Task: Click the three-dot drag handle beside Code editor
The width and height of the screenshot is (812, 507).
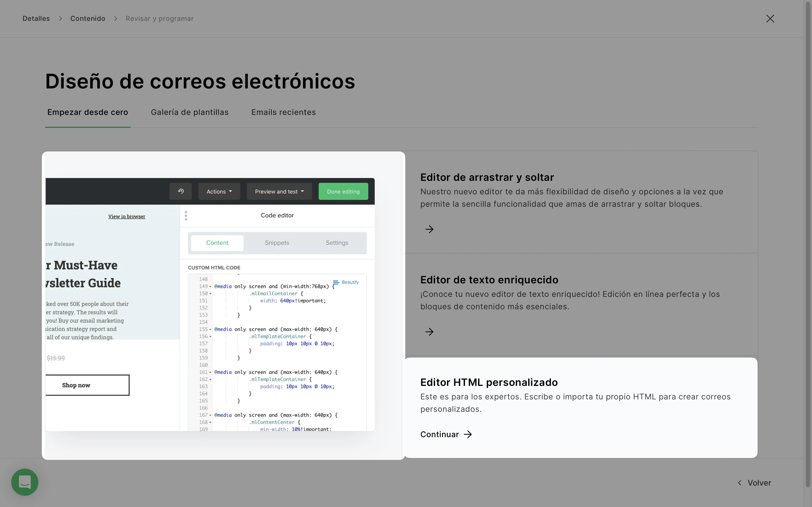Action: pos(186,215)
